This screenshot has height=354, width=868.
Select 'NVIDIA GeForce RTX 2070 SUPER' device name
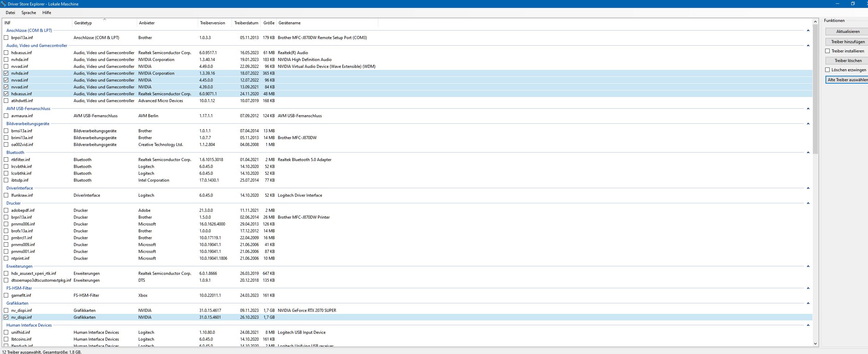[307, 310]
